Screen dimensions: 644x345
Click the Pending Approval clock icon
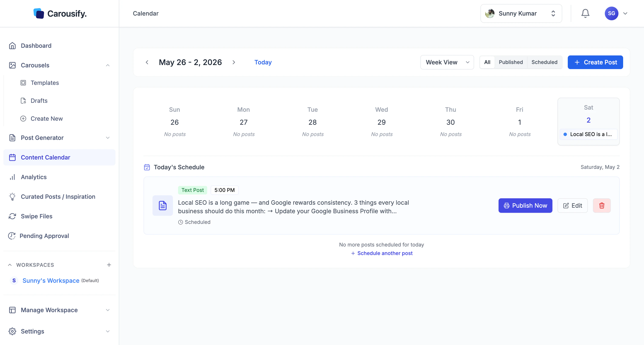coord(12,236)
